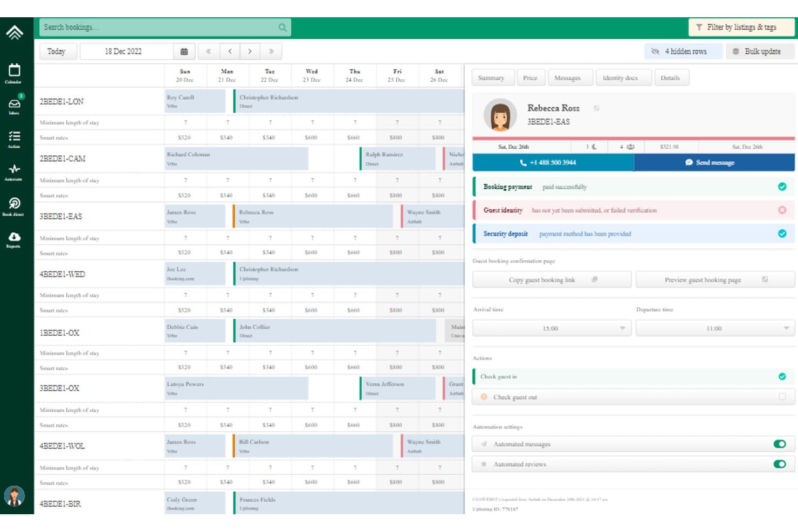Click the copy icon next to Rebecca Ross

596,108
